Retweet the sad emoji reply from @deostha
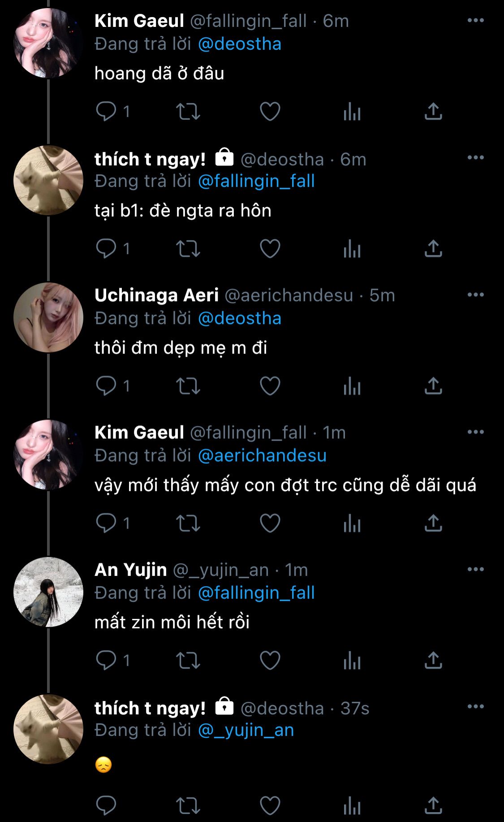The height and width of the screenshot is (822, 504). pyautogui.click(x=188, y=805)
